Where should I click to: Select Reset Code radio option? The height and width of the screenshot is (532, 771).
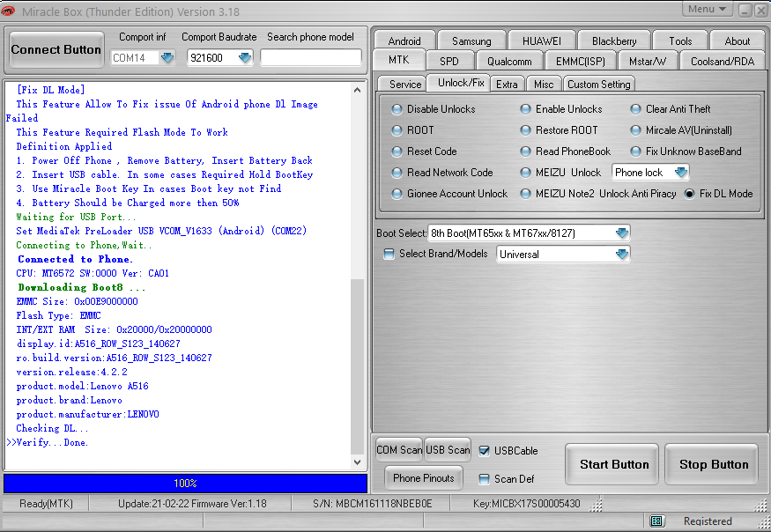pos(397,151)
